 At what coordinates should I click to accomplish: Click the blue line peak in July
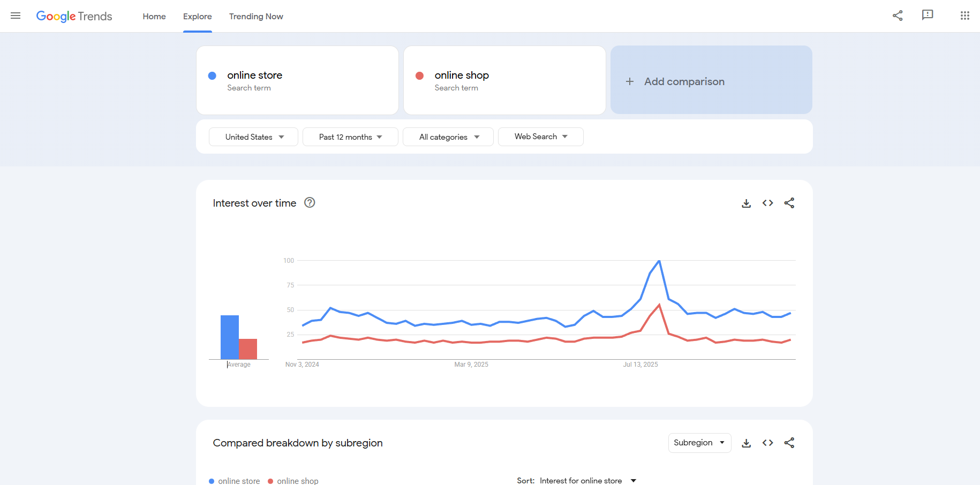click(659, 261)
